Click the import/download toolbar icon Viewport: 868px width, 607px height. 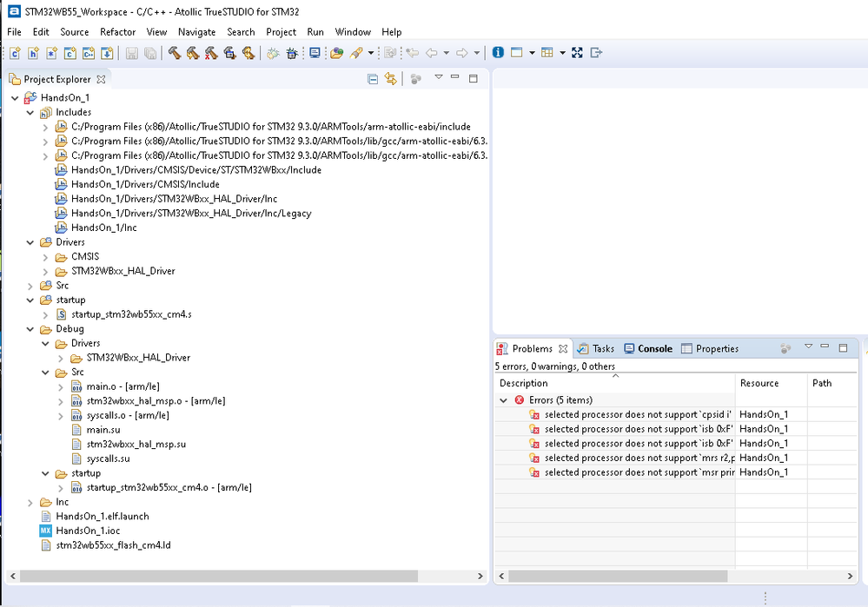(107, 53)
